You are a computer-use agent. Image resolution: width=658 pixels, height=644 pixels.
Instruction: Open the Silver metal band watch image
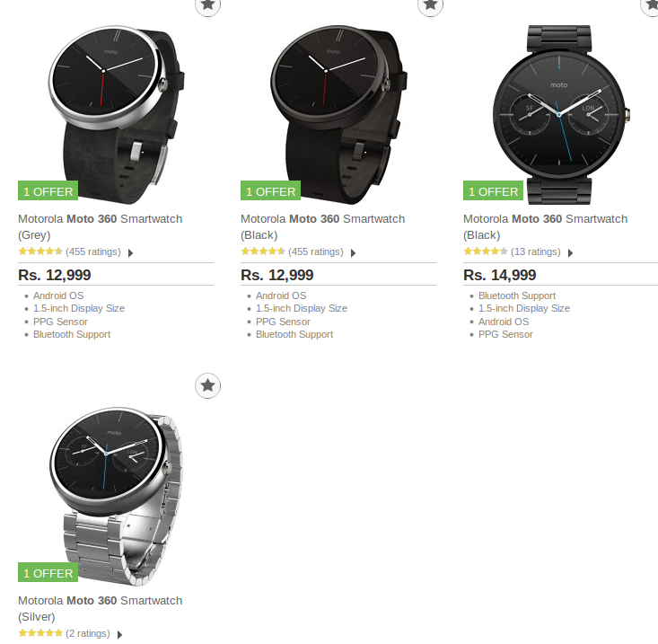[x=116, y=496]
